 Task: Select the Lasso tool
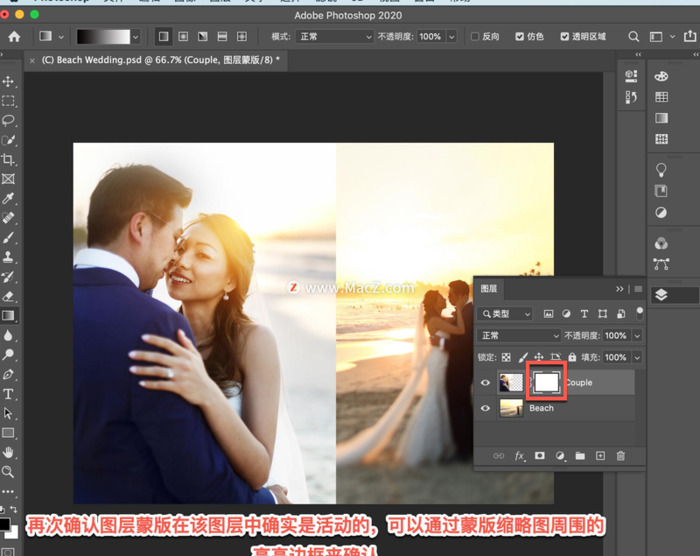pos(8,121)
